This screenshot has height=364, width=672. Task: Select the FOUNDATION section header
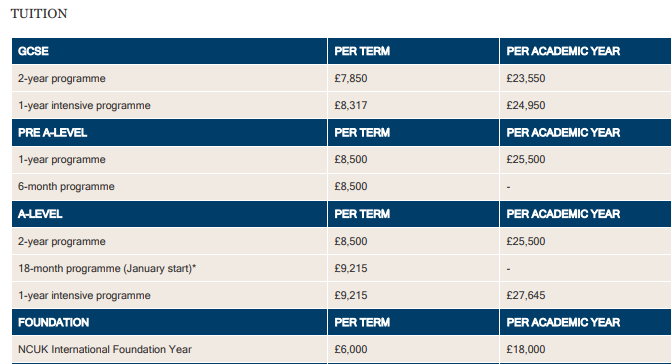[54, 322]
